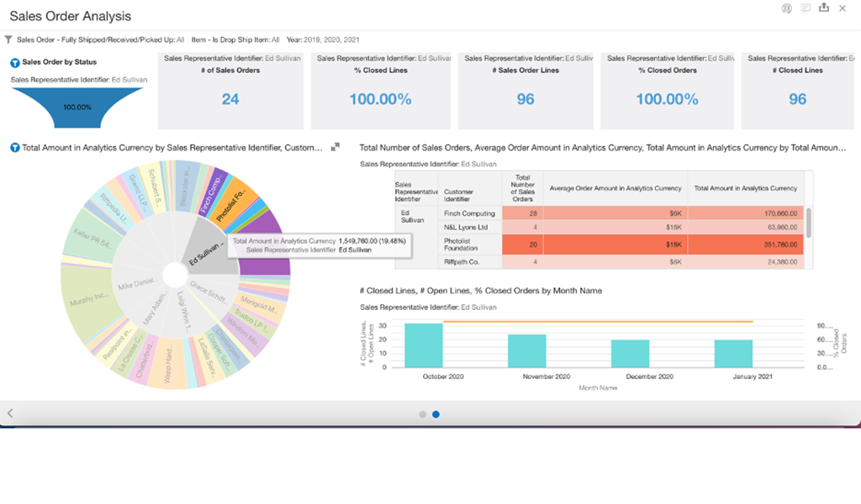Click the export share icon
This screenshot has width=861, height=504.
click(824, 8)
